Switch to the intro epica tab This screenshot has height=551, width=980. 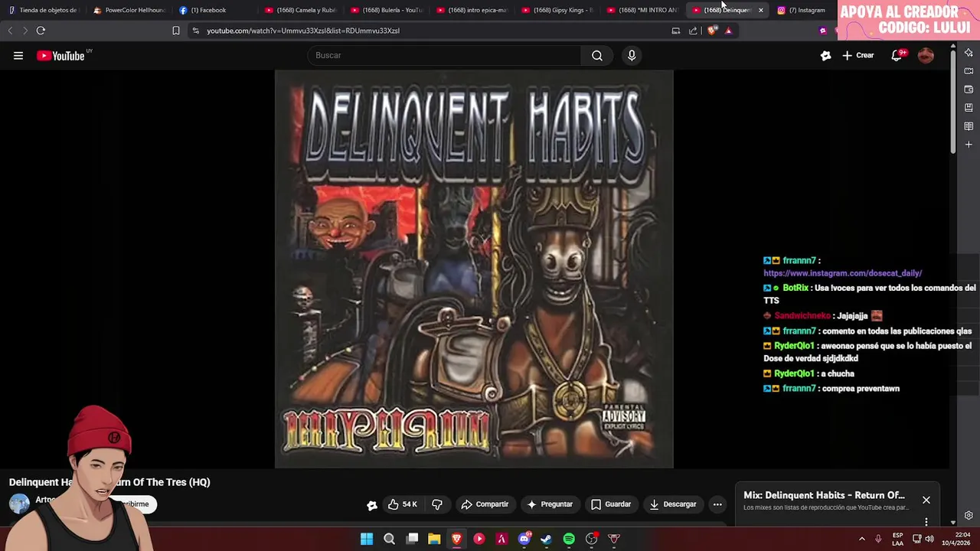[472, 10]
